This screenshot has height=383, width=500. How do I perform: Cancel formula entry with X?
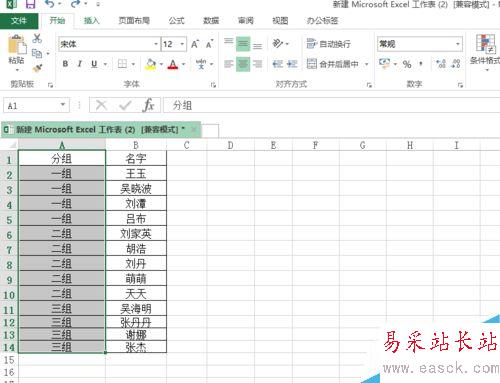pyautogui.click(x=101, y=105)
